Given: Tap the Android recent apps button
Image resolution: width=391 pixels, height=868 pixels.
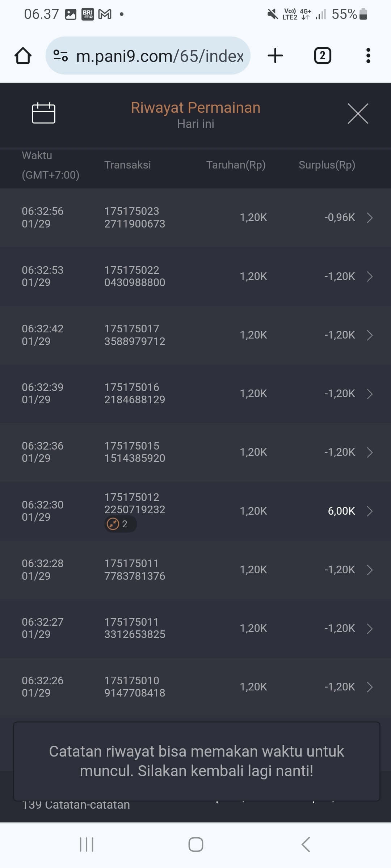Looking at the screenshot, I should point(87,844).
